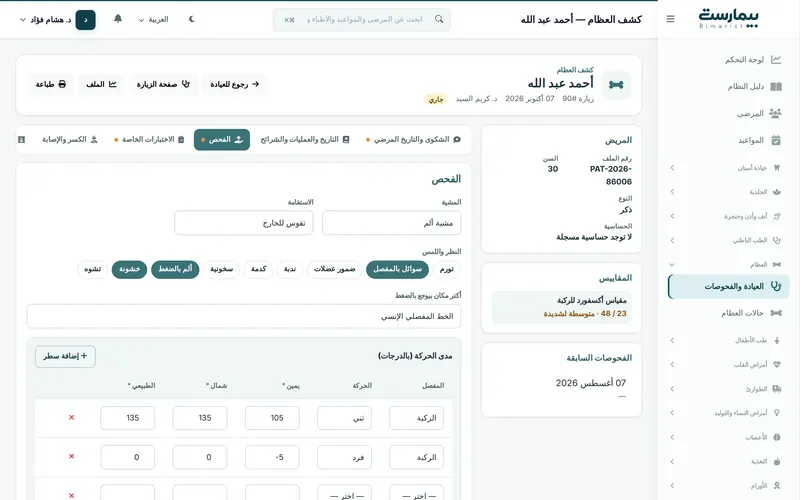This screenshot has height=500, width=800.
Task: Open دليل النظام system guide book icon
Action: [x=776, y=87]
